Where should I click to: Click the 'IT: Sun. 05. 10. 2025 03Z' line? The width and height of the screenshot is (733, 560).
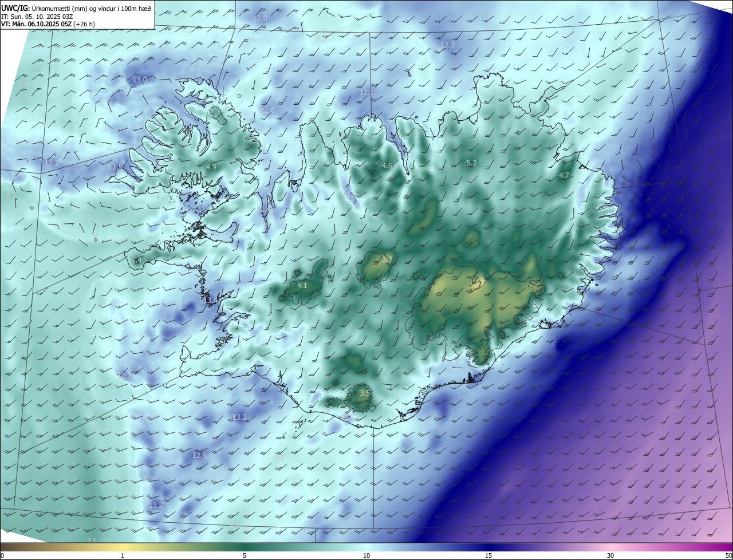click(37, 17)
